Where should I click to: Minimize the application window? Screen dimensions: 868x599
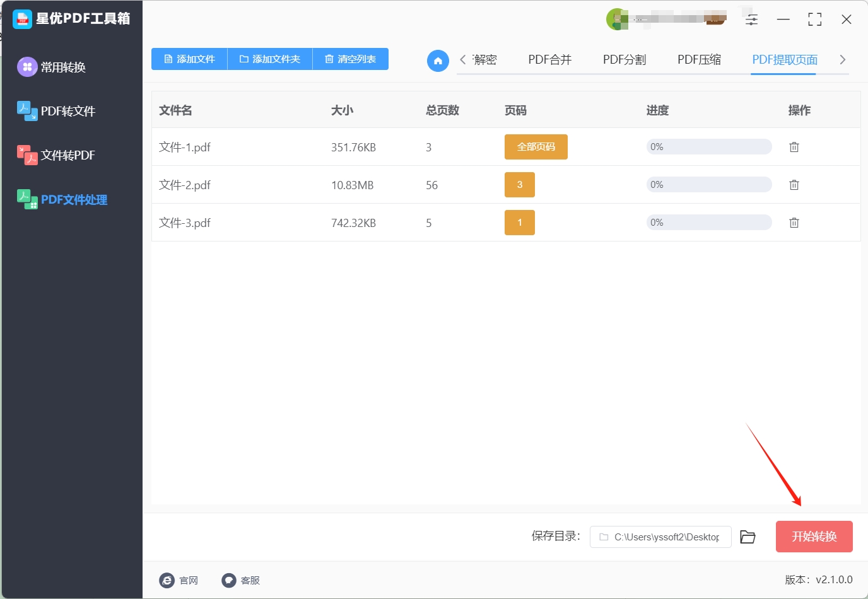point(783,20)
